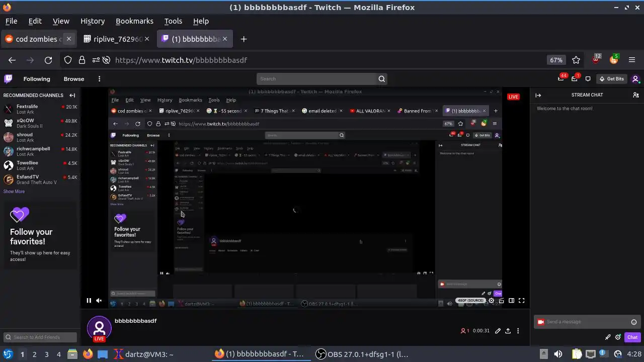Image resolution: width=644 pixels, height=362 pixels.
Task: Click the tracking protection shield icon
Action: tap(68, 60)
